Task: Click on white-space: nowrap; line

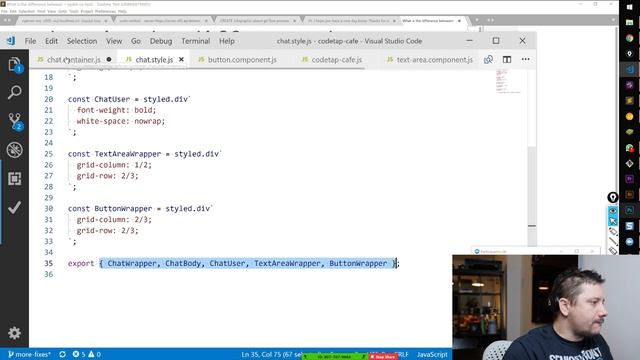Action: tap(121, 121)
